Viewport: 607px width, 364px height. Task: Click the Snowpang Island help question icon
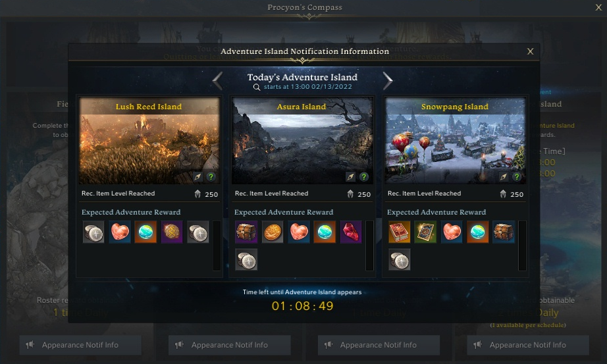click(x=517, y=177)
